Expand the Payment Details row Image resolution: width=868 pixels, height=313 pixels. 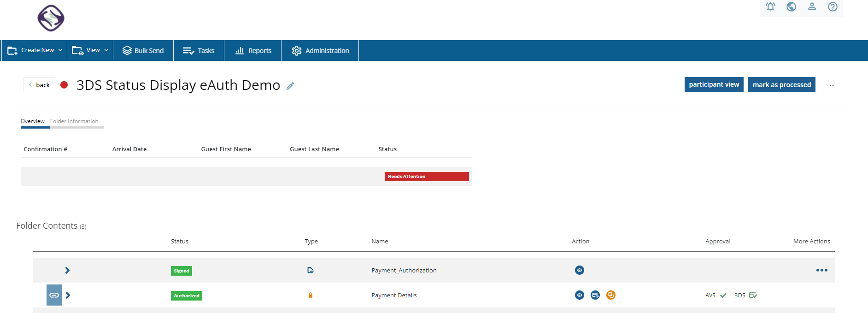tap(68, 295)
